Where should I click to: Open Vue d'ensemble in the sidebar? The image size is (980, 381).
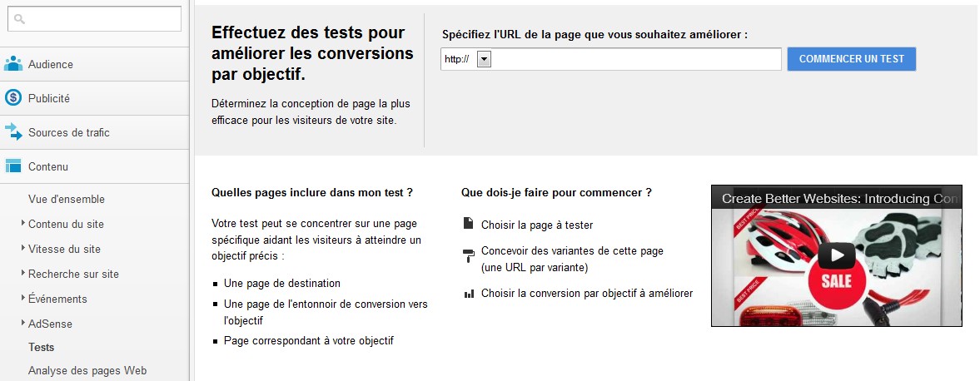click(x=67, y=200)
